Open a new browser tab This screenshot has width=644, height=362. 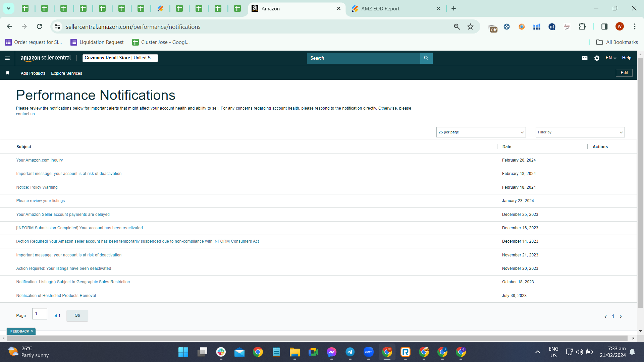click(x=453, y=8)
